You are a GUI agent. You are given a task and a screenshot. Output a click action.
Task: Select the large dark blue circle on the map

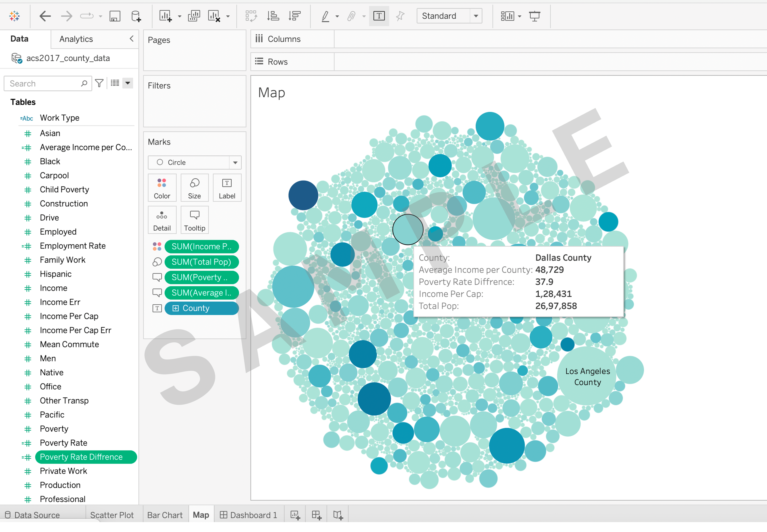(x=303, y=195)
